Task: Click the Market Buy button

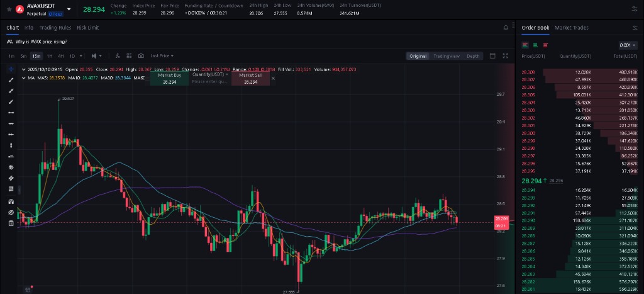Action: (x=169, y=79)
